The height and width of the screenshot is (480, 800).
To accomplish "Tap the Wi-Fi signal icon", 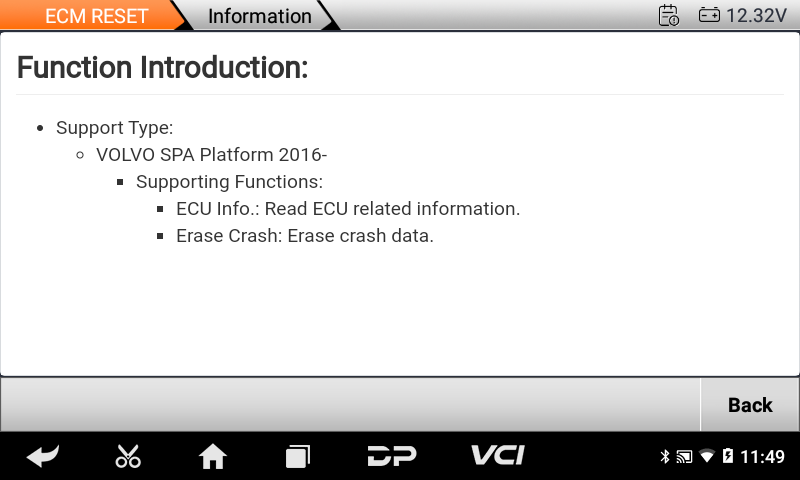I will (x=707, y=456).
